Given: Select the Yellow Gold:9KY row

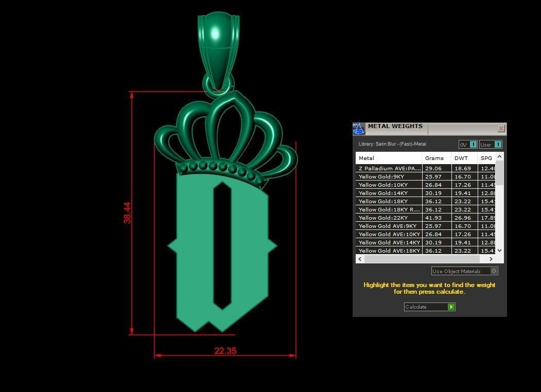Looking at the screenshot, I should pyautogui.click(x=426, y=176).
